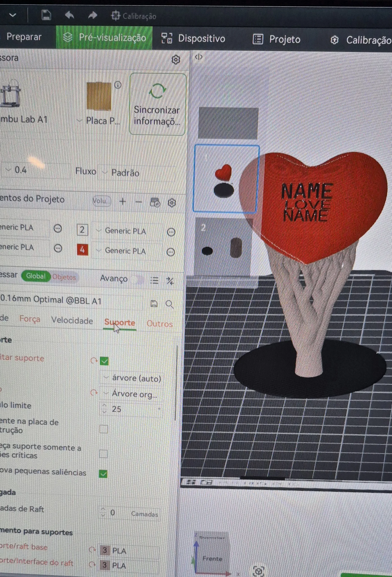Click the AMS filament sync icon
Viewport: 392px width, 577px height.
pyautogui.click(x=155, y=202)
